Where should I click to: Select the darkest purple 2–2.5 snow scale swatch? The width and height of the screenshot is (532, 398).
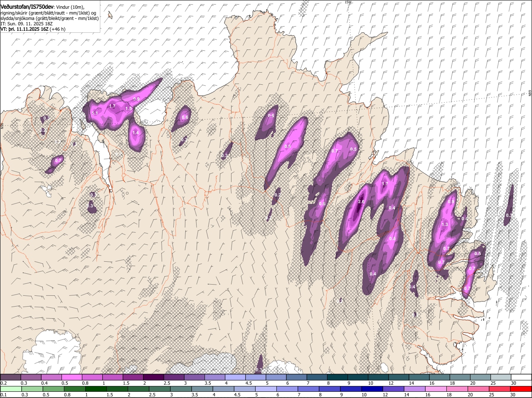153,377
